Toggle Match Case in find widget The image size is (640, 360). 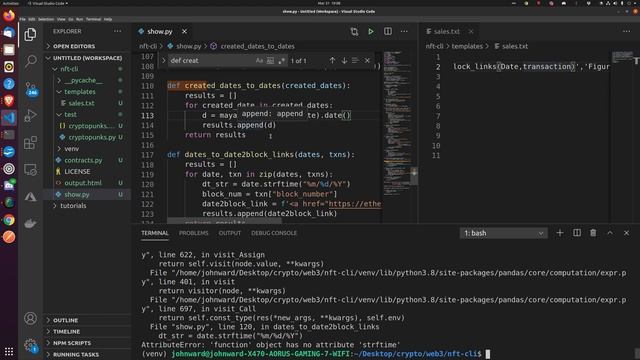click(x=259, y=60)
